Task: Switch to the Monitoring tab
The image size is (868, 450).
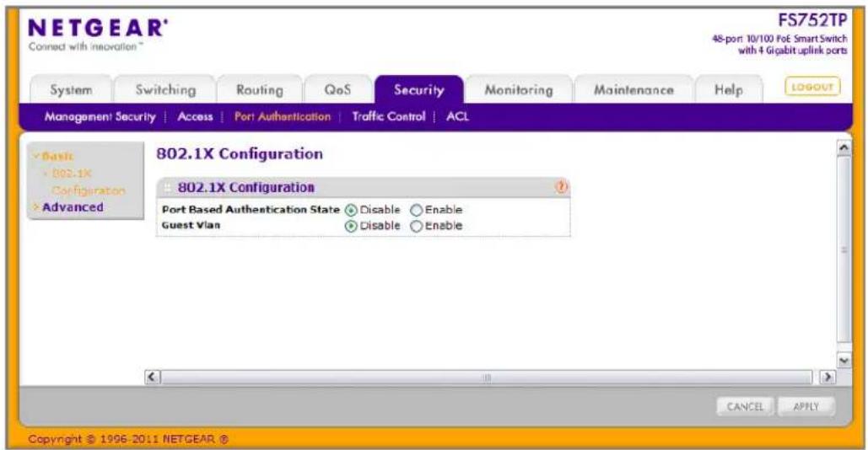Action: 519,90
